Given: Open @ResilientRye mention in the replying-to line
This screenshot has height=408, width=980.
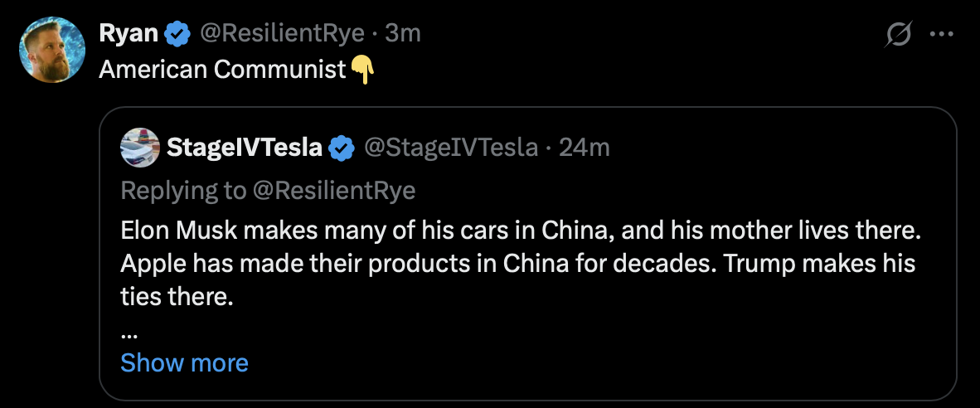Looking at the screenshot, I should click(x=332, y=191).
